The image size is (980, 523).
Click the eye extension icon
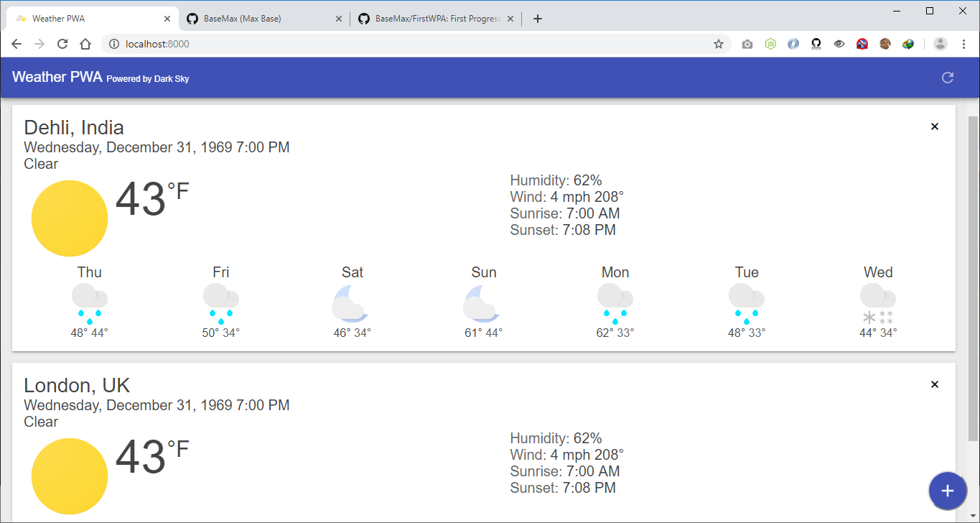coord(839,44)
